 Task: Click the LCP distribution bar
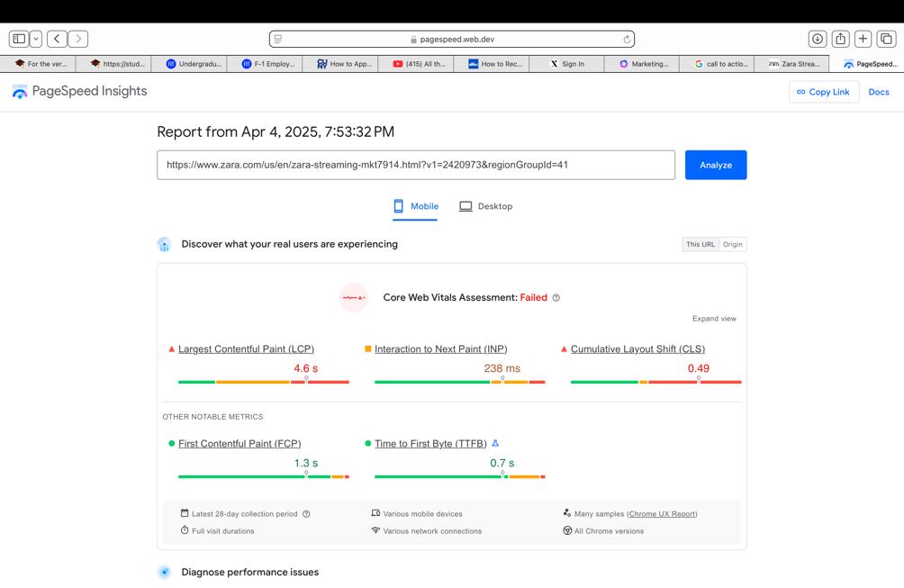pos(264,382)
